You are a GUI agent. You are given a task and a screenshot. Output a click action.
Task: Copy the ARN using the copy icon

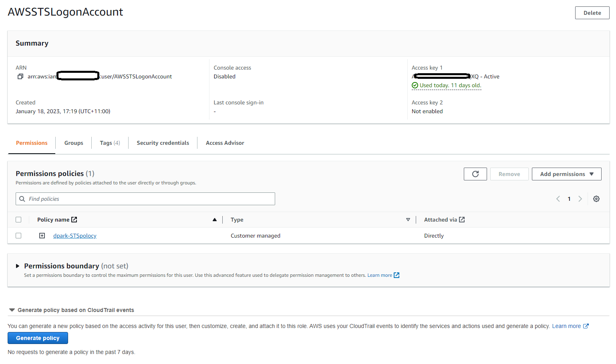pyautogui.click(x=20, y=76)
